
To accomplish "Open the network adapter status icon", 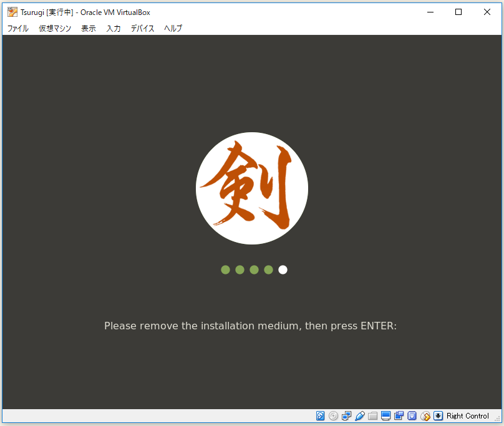I will [x=347, y=416].
